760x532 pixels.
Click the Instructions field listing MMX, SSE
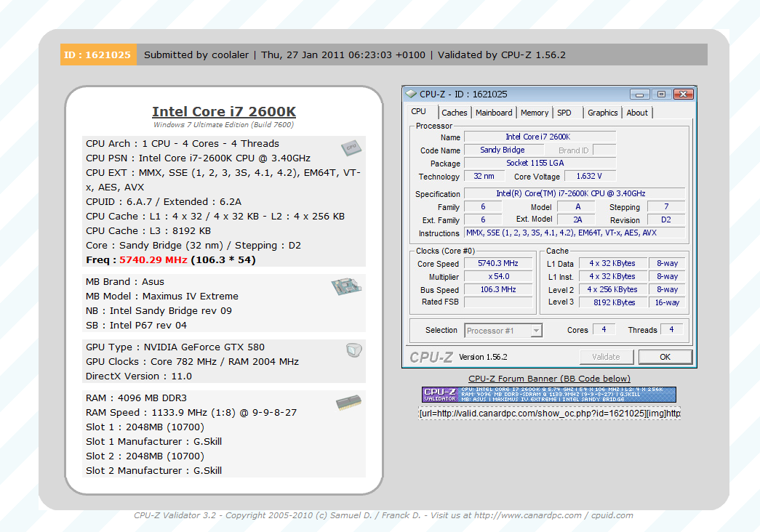click(575, 233)
